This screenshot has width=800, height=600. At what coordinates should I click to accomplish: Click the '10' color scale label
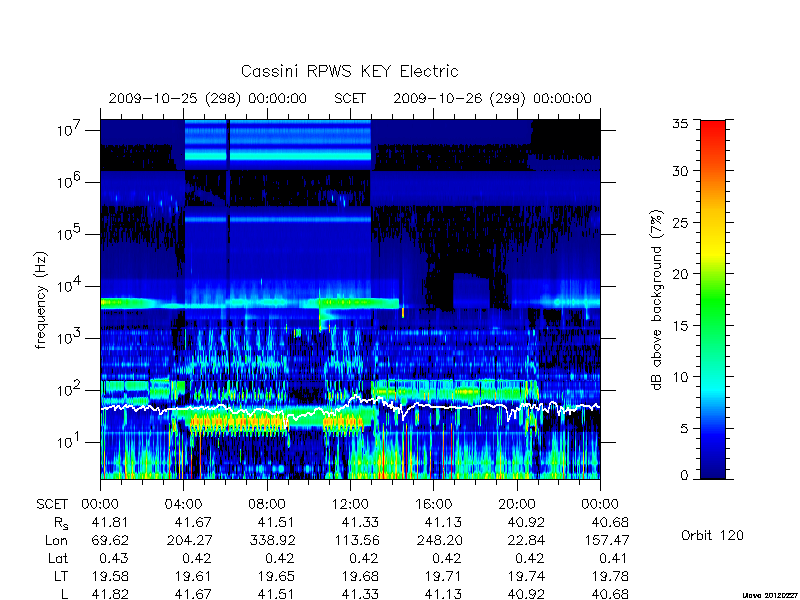tap(681, 377)
